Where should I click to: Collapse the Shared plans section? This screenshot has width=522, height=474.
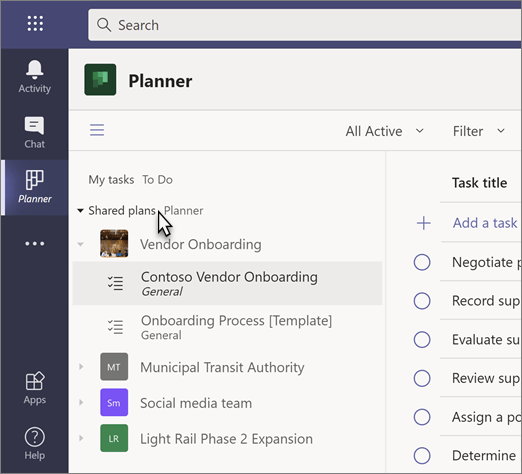pyautogui.click(x=80, y=211)
